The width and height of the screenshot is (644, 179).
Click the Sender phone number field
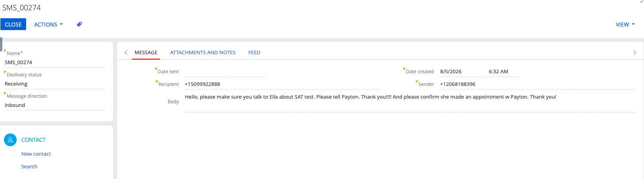538,84
